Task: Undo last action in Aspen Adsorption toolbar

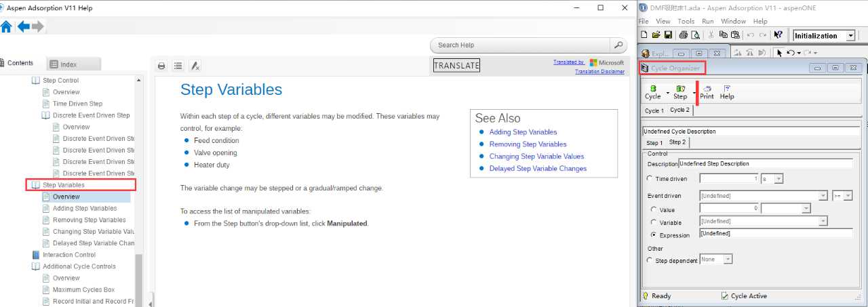Action: pyautogui.click(x=750, y=35)
